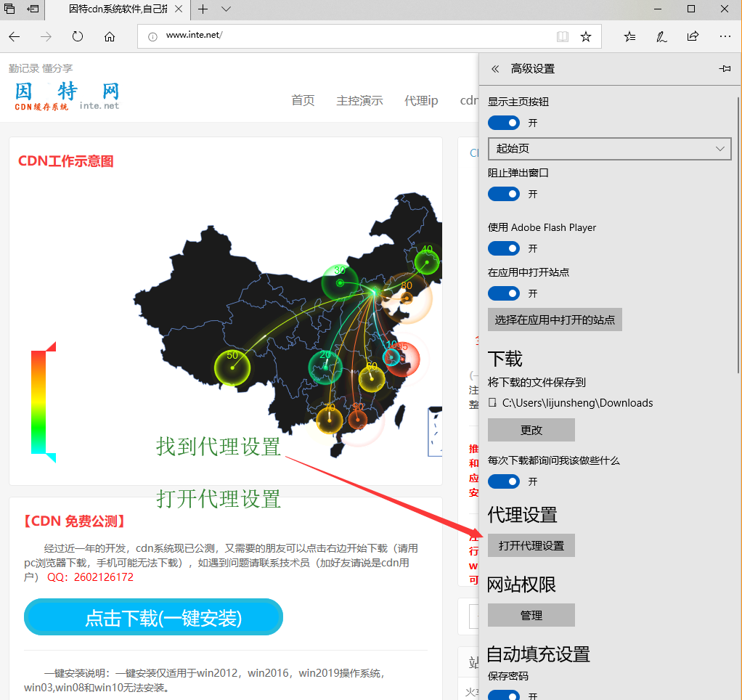
Task: Click the Share page icon
Action: (693, 36)
